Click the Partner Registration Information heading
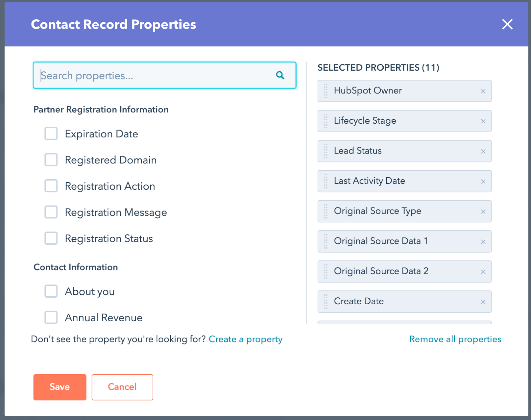Image resolution: width=531 pixels, height=420 pixels. coord(101,109)
